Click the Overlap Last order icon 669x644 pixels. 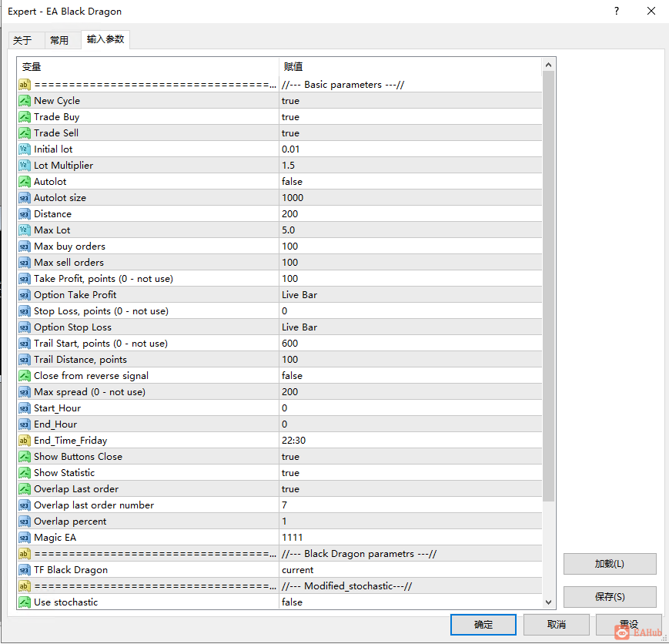coord(25,489)
